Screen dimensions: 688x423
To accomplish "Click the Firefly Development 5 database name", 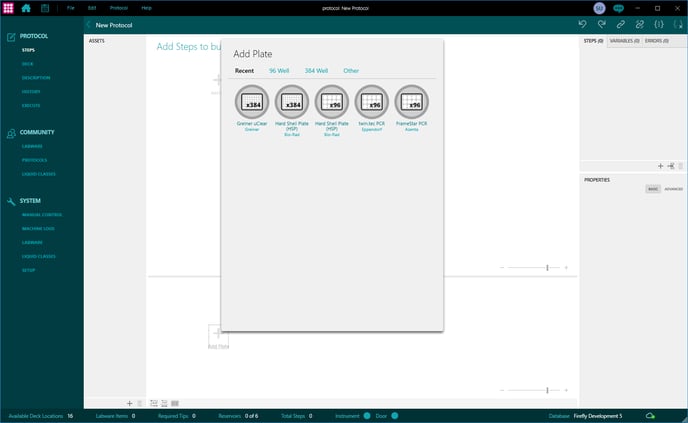I will [x=598, y=416].
